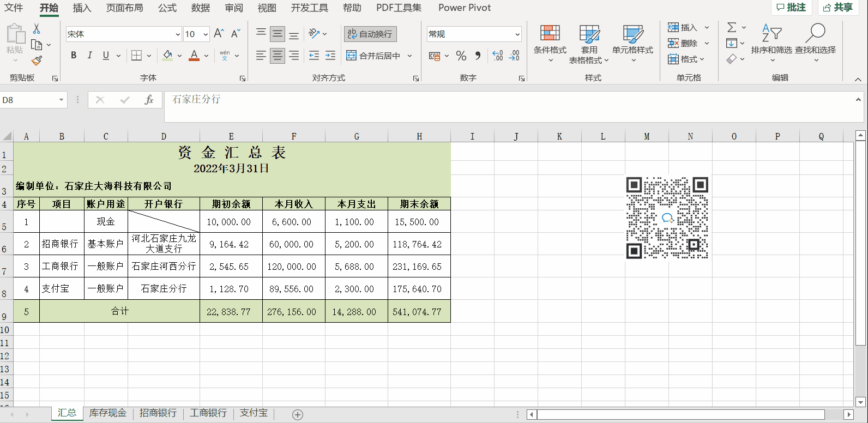Toggle center horizontal alignment

coord(278,55)
